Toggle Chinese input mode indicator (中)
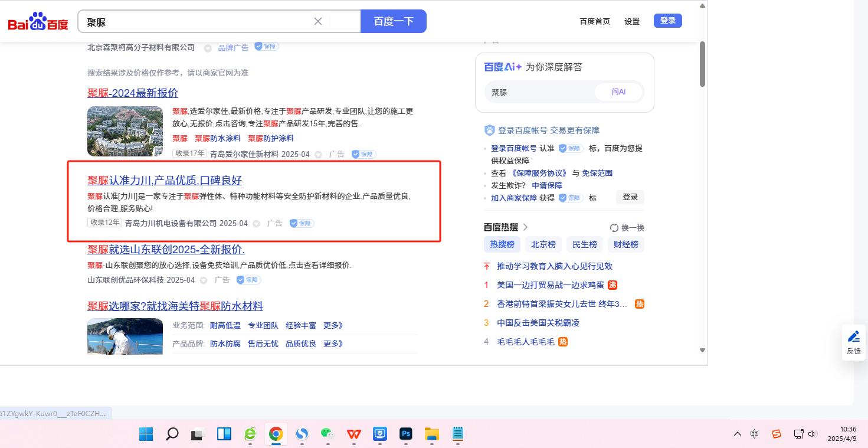Image resolution: width=868 pixels, height=448 pixels. click(754, 434)
